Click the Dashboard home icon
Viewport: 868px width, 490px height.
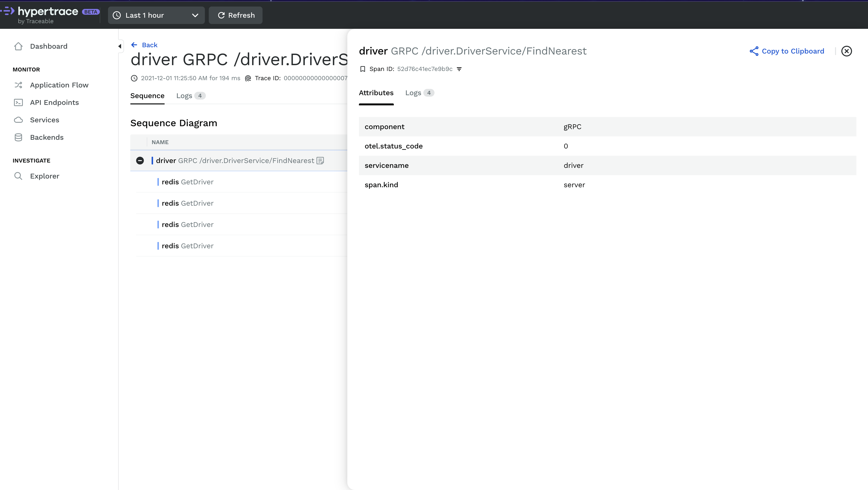click(19, 46)
